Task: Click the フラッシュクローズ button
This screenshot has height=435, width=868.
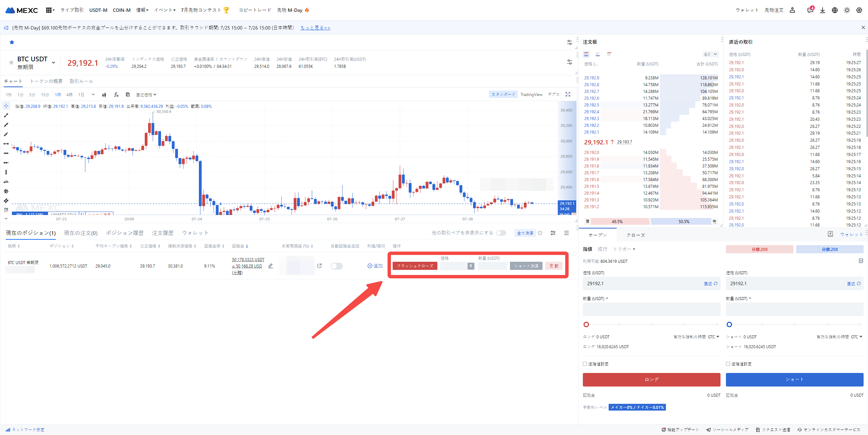Action: point(415,266)
